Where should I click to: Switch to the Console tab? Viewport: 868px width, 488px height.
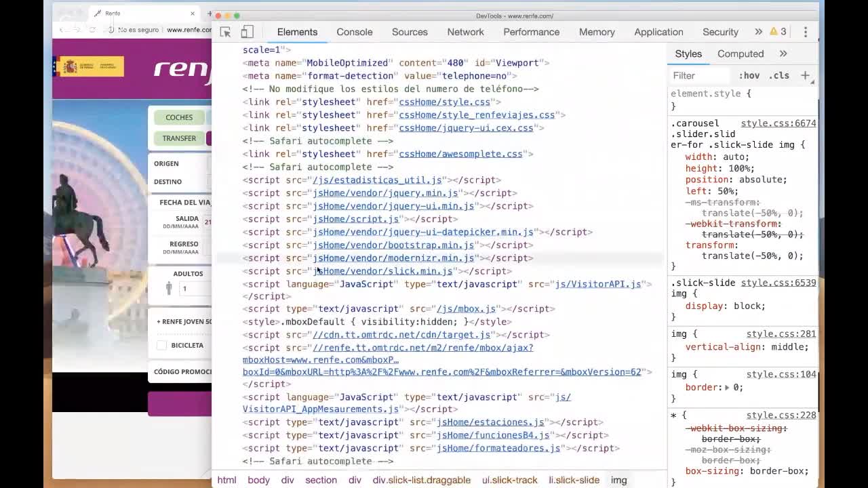tap(355, 32)
